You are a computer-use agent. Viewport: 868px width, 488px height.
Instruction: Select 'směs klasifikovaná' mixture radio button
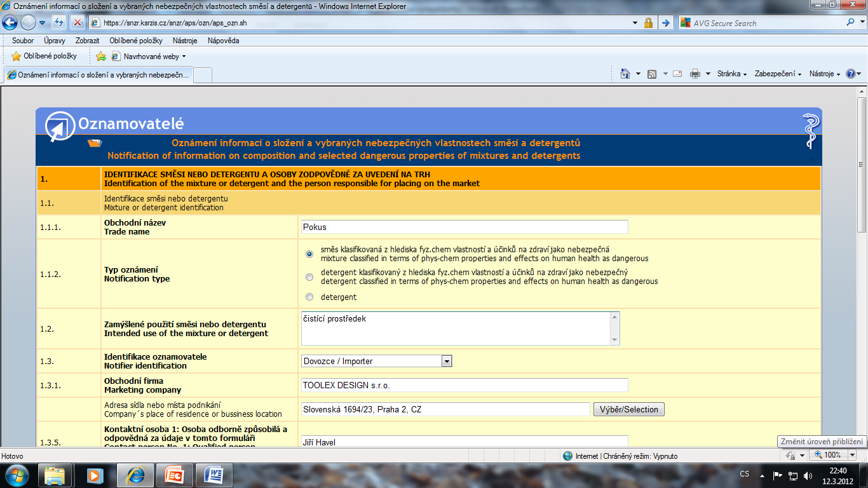coord(309,254)
